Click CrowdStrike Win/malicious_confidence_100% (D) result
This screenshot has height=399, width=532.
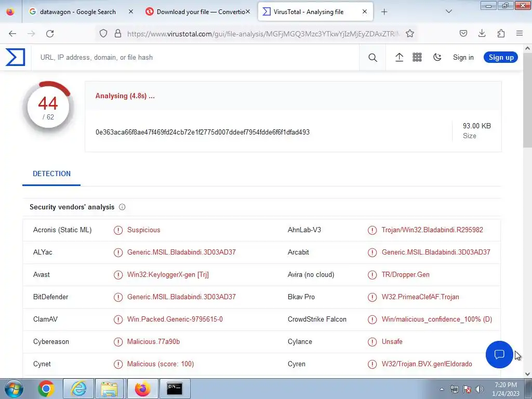point(436,320)
